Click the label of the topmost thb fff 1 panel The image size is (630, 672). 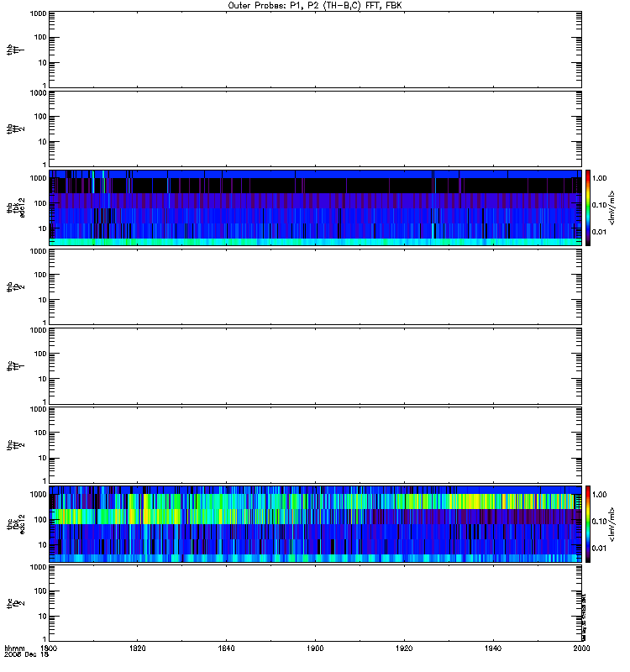(16, 50)
